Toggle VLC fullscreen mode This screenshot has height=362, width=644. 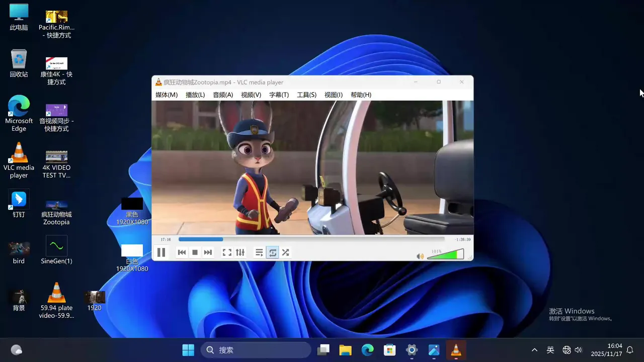coord(227,252)
